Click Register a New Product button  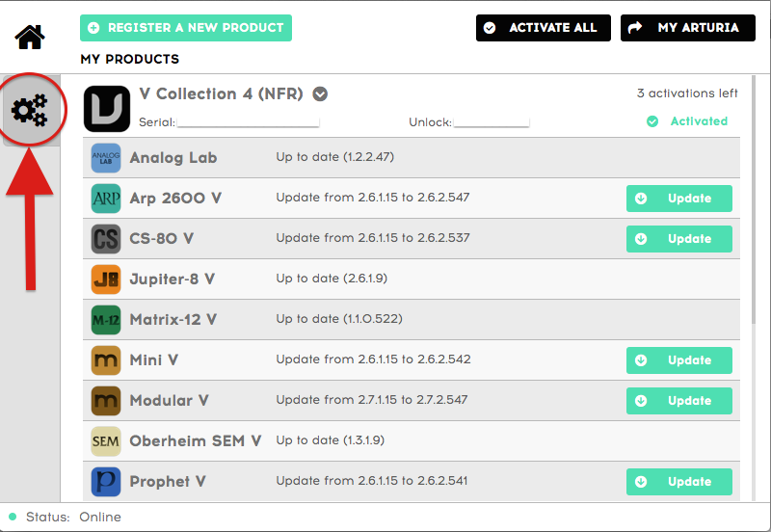186,28
